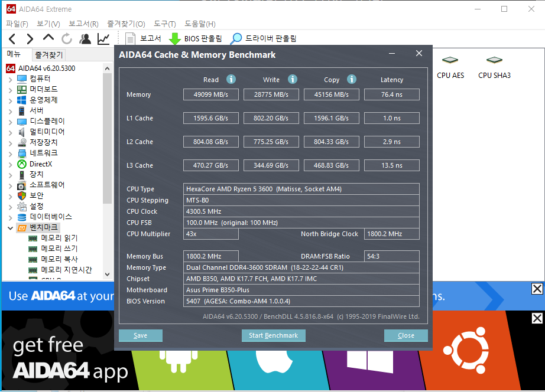Select the 컴퓨터 computer icon in tree
Viewport: 545px width, 392px height.
(22, 79)
